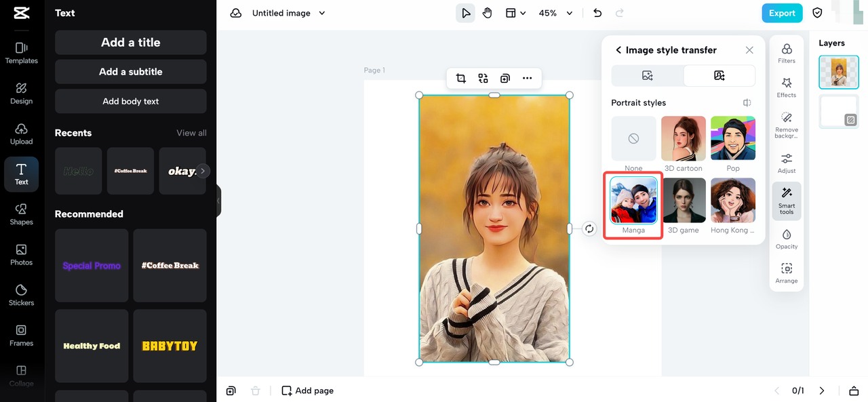Click the duplicate page icon at bottom
Viewport: 868px width, 402px height.
pos(231,390)
